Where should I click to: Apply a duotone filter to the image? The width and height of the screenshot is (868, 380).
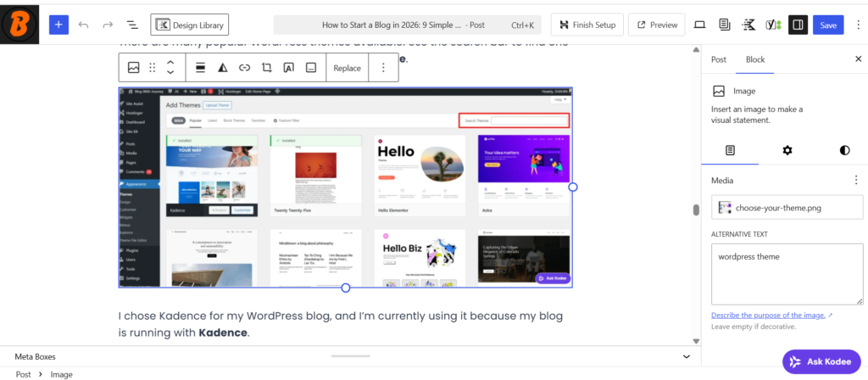(x=223, y=68)
